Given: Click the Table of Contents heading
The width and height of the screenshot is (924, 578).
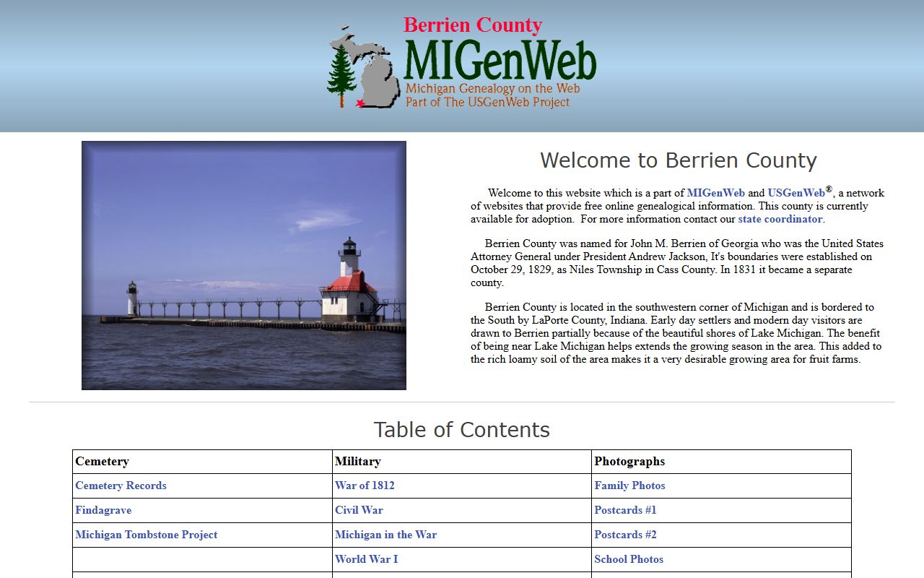Looking at the screenshot, I should coord(462,430).
